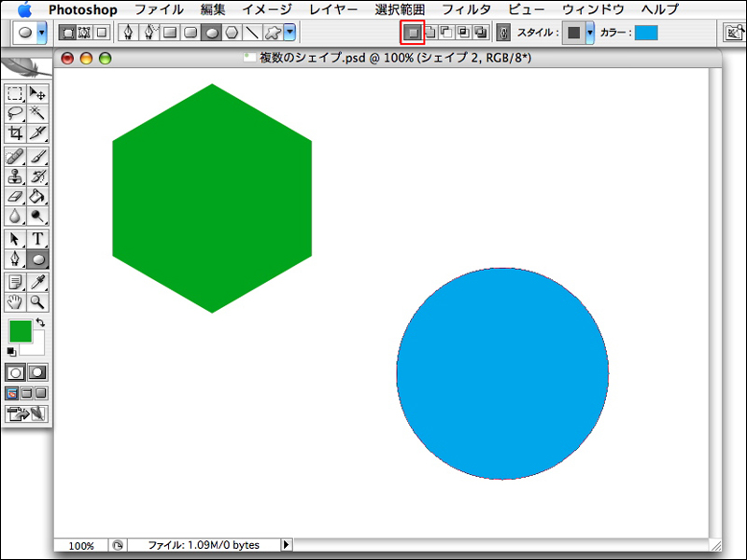Select the Hand tool
The width and height of the screenshot is (747, 560).
click(16, 302)
